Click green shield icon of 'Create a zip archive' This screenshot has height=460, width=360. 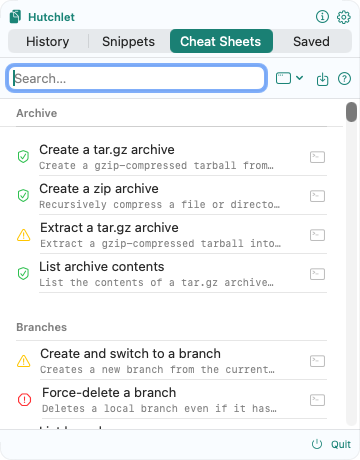[x=23, y=195]
